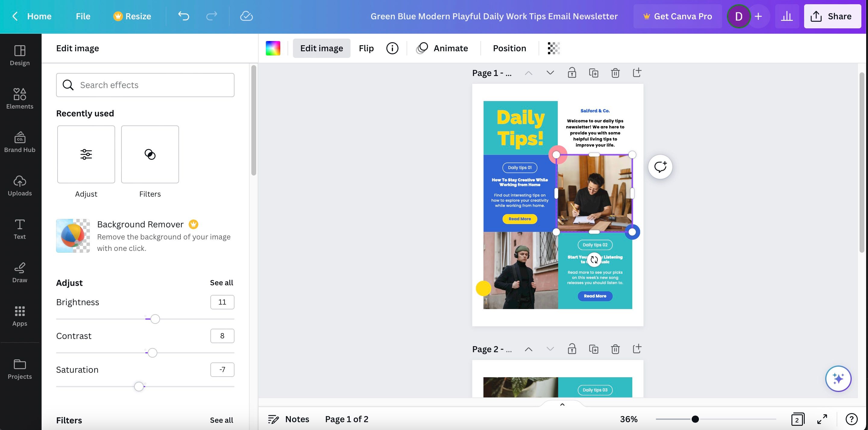Viewport: 868px width, 430px height.
Task: Lock Page 2 with the padlock icon
Action: tap(572, 349)
